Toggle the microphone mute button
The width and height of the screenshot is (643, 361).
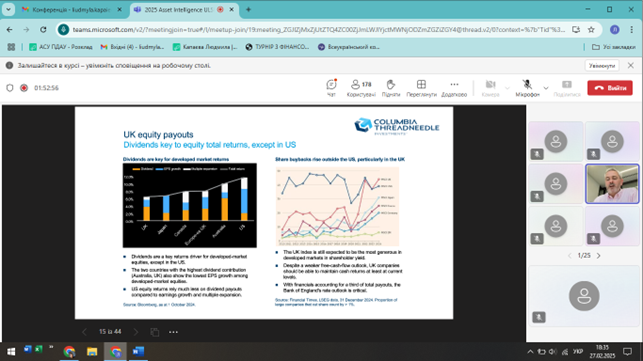527,87
